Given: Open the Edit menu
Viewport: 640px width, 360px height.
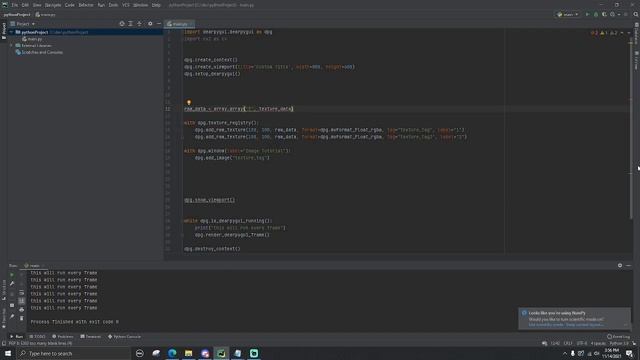Looking at the screenshot, I should pyautogui.click(x=25, y=5).
